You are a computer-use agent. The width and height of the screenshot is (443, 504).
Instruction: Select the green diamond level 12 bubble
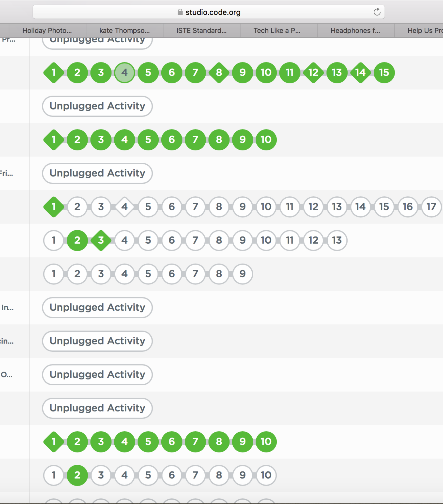click(313, 73)
